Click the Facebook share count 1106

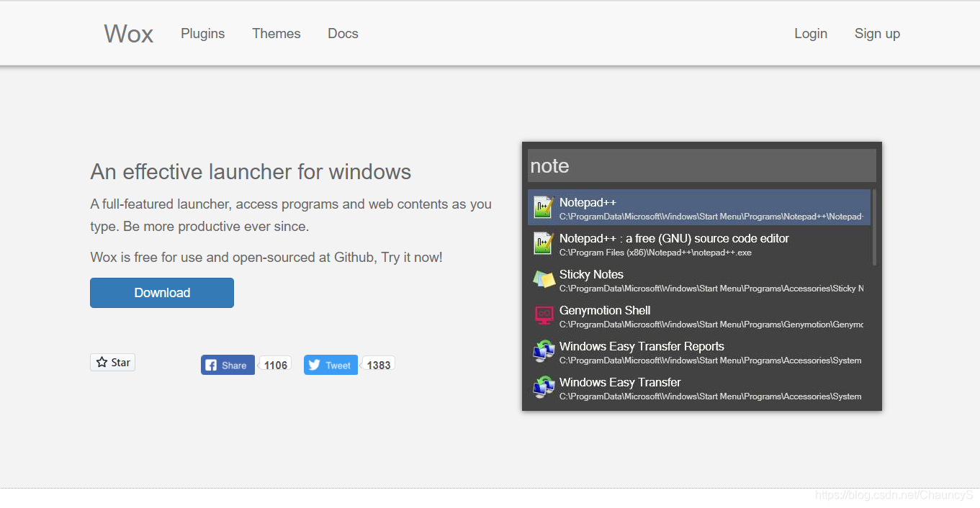(x=275, y=366)
